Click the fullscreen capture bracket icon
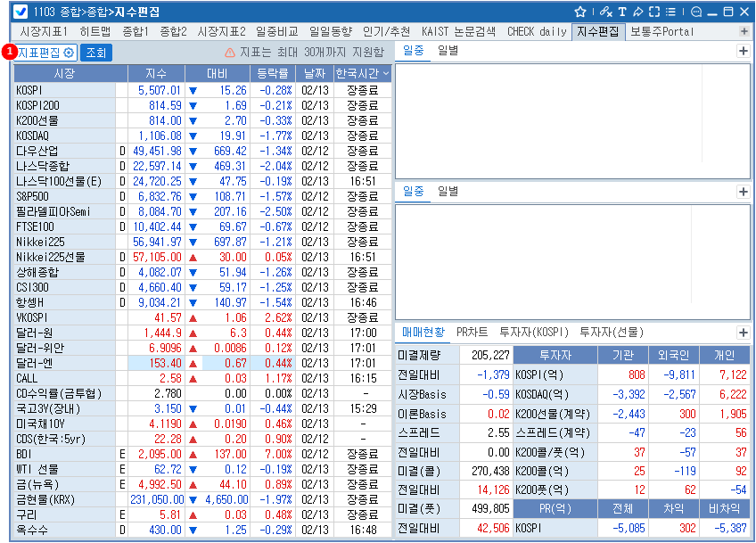The height and width of the screenshot is (543, 756). pyautogui.click(x=654, y=12)
